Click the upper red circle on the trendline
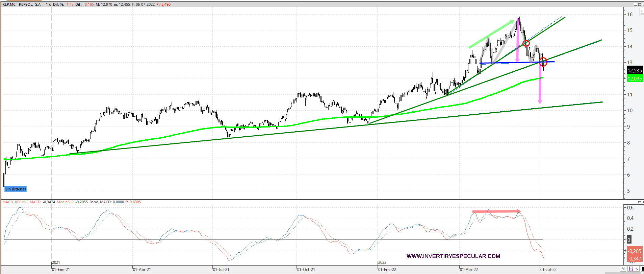644x274 pixels. 526,43
